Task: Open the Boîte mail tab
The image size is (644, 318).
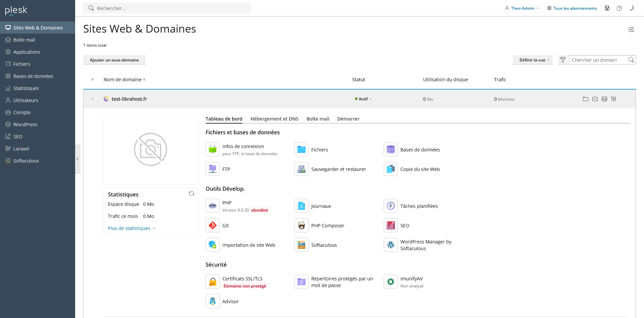Action: pyautogui.click(x=317, y=119)
